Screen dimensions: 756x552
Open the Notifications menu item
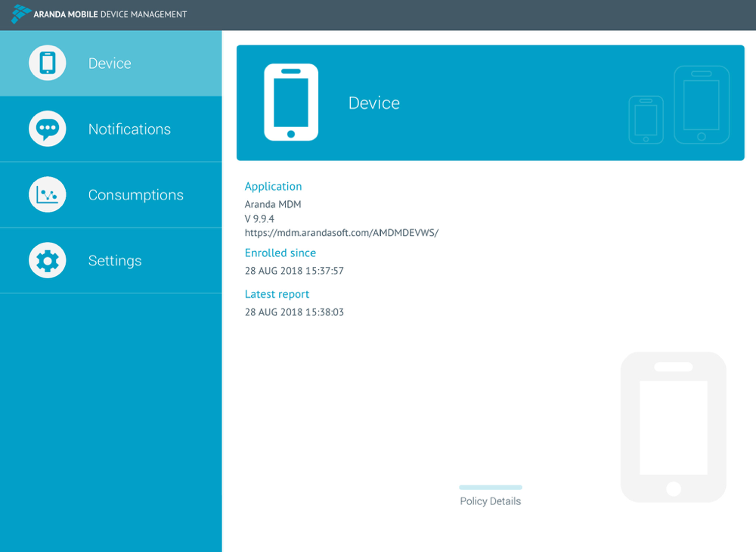pos(111,129)
